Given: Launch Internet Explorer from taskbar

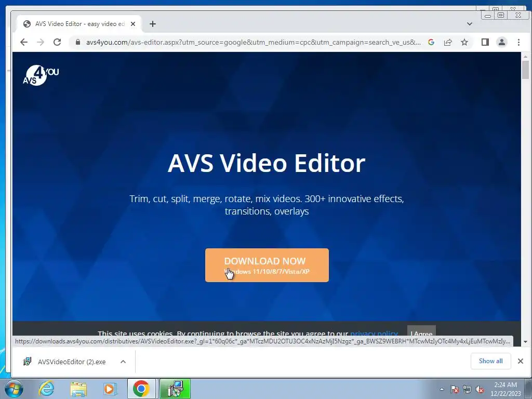Looking at the screenshot, I should [46, 389].
